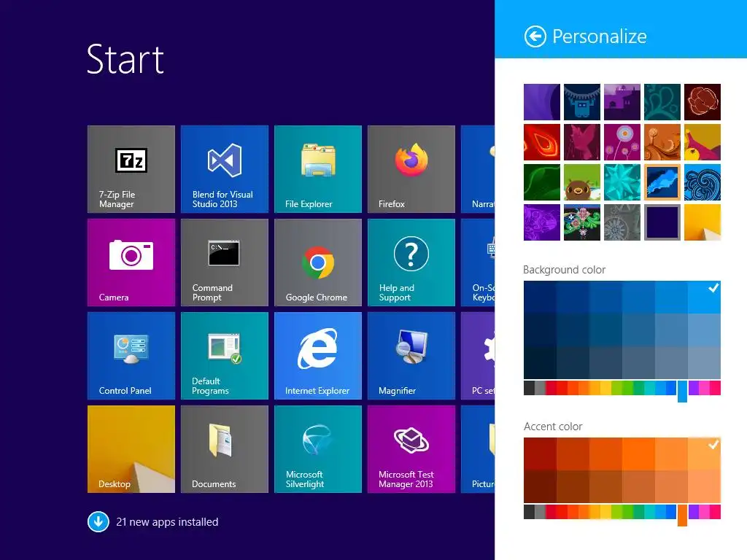Choose the purple swirl background pattern
Image resolution: width=747 pixels, height=560 pixels.
coord(542,102)
